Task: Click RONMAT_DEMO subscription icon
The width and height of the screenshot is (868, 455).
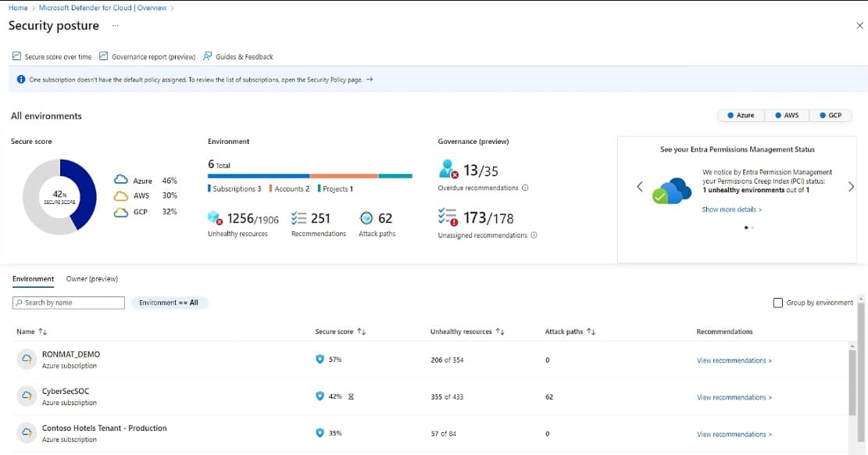Action: click(26, 359)
